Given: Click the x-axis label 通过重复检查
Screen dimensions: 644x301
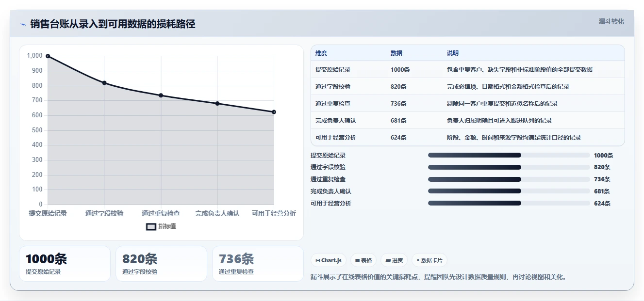Looking at the screenshot, I should point(161,213).
